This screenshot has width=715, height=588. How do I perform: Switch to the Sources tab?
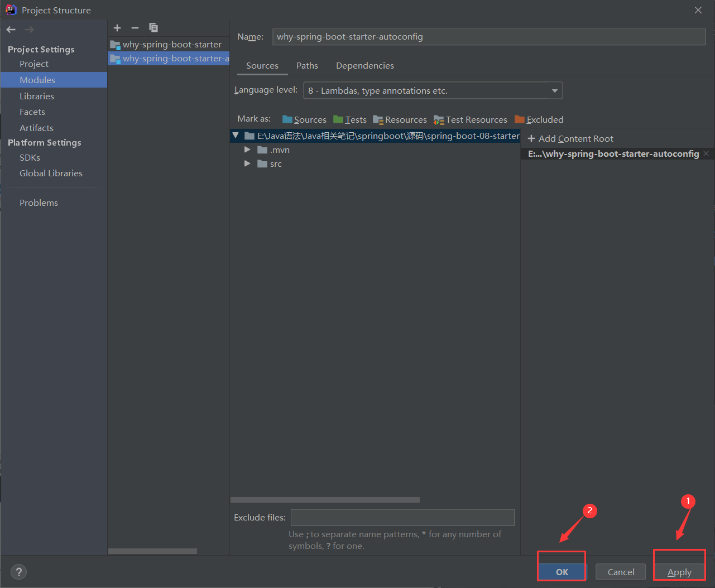[262, 66]
